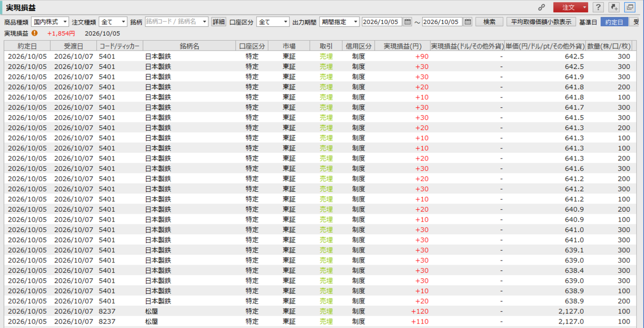The height and width of the screenshot is (328, 644).
Task: Click the 詳細 button
Action: (218, 22)
